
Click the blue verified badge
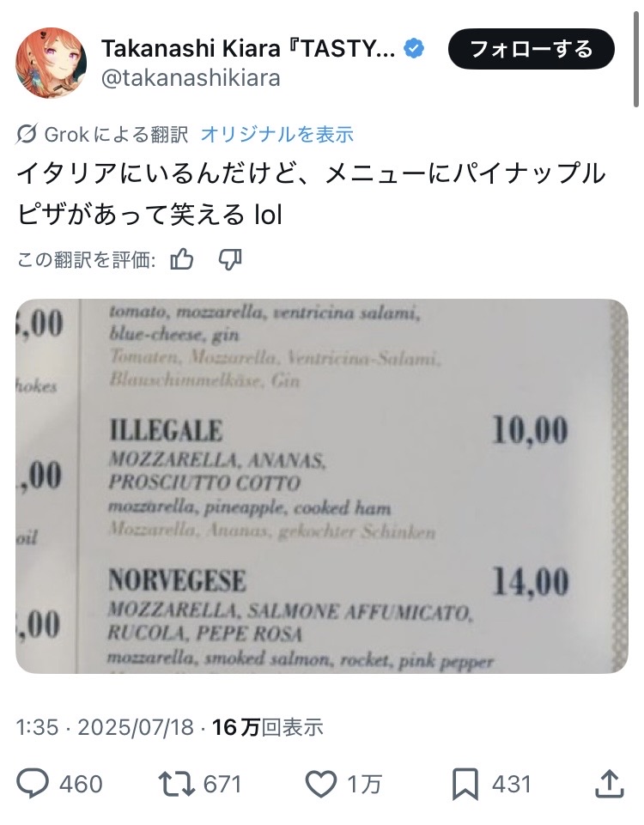pyautogui.click(x=414, y=48)
